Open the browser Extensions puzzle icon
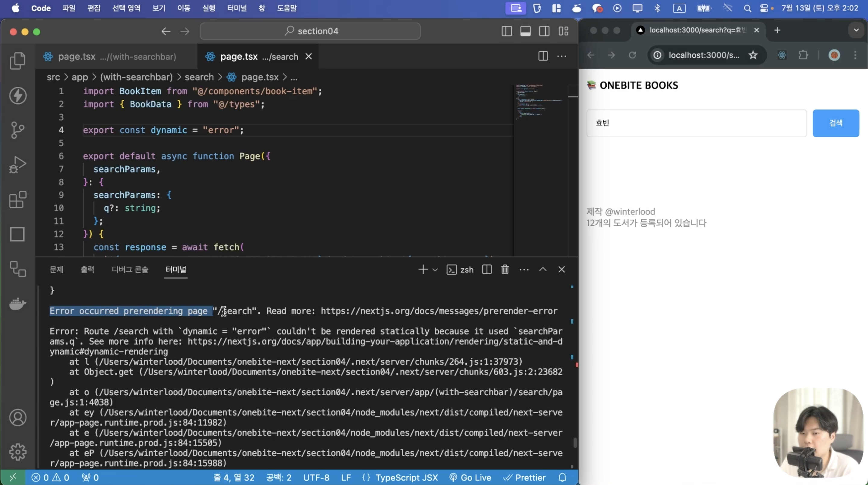This screenshot has width=868, height=485. click(x=803, y=55)
